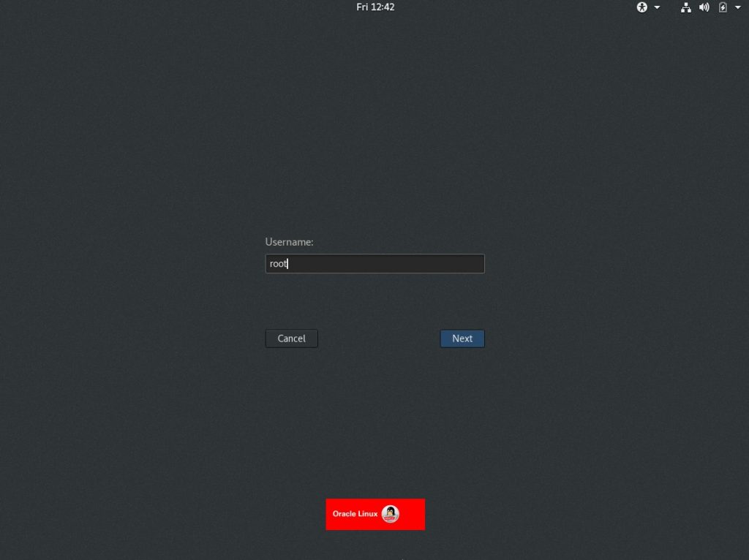Click the wired network status icon

coord(685,7)
